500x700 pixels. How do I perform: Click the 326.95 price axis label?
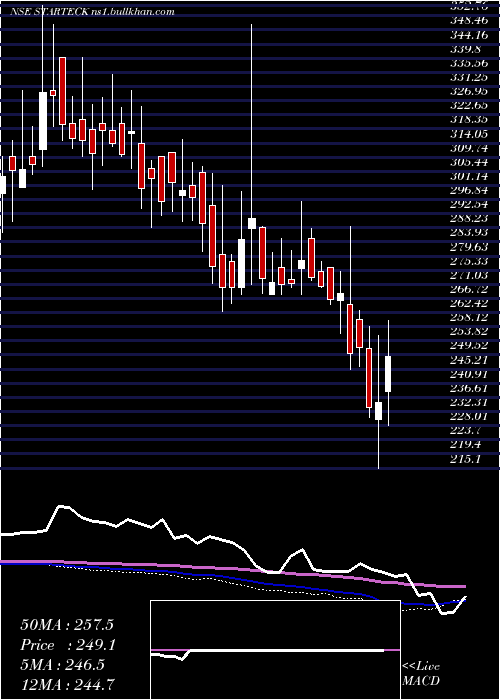468,92
